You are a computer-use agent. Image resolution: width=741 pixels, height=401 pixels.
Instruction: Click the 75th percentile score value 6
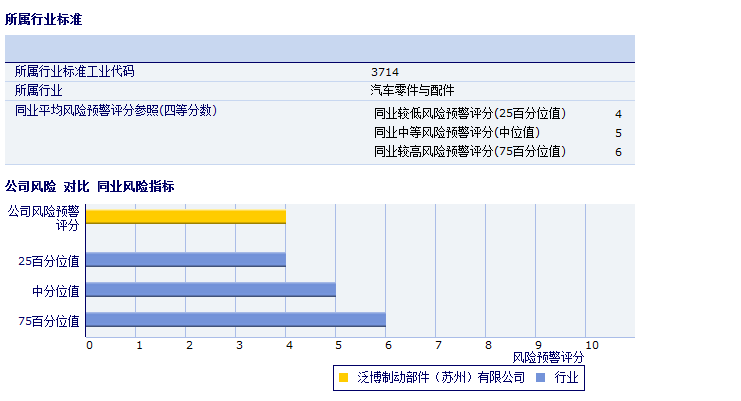618,152
